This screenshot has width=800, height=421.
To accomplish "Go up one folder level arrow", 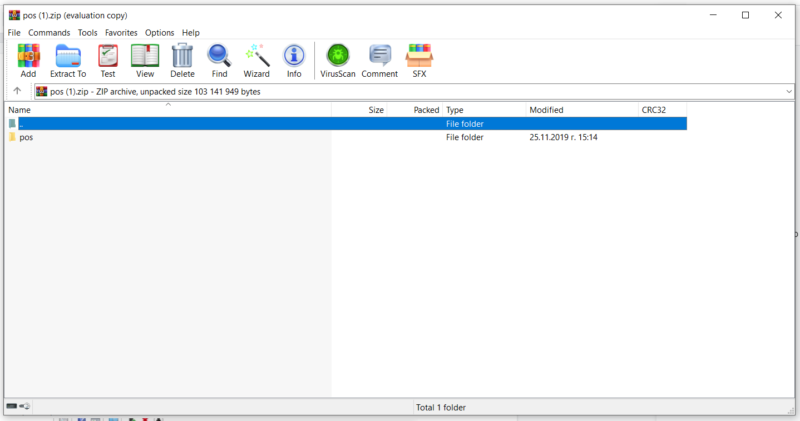I will pyautogui.click(x=17, y=91).
